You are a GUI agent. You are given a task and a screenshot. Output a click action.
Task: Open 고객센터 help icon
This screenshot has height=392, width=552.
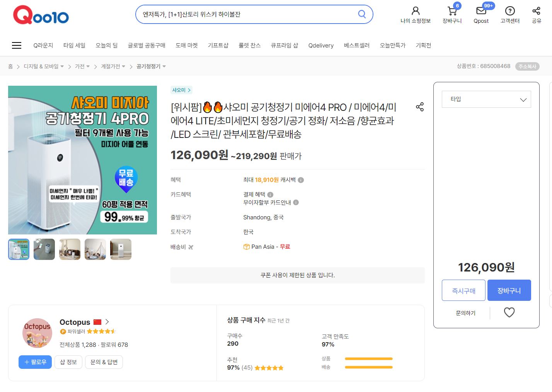[510, 10]
